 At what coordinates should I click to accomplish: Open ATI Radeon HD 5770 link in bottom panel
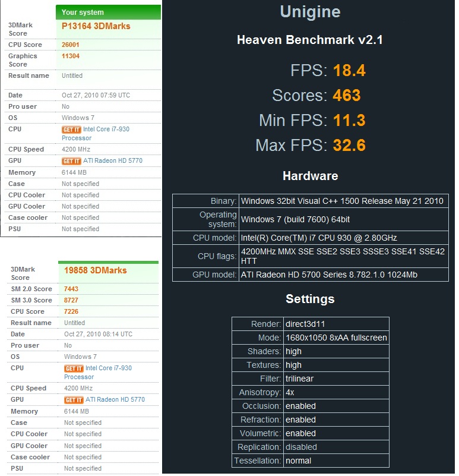[115, 399]
